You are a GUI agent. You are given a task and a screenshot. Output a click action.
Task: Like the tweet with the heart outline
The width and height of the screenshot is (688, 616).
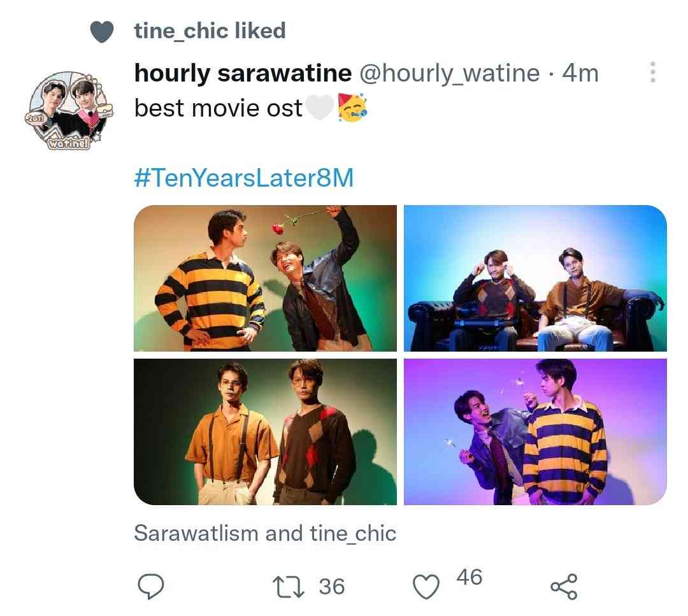click(x=426, y=587)
